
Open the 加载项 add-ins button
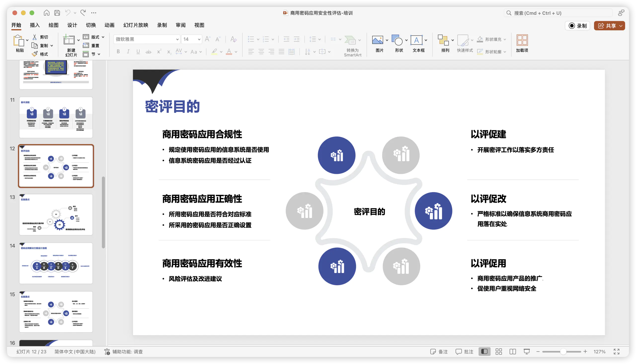tap(522, 43)
